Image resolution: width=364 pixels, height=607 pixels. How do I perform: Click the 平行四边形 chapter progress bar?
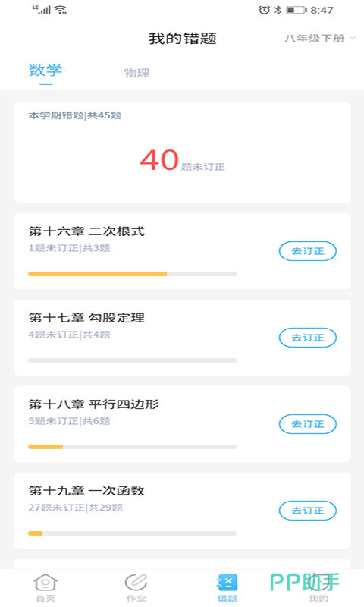132,447
